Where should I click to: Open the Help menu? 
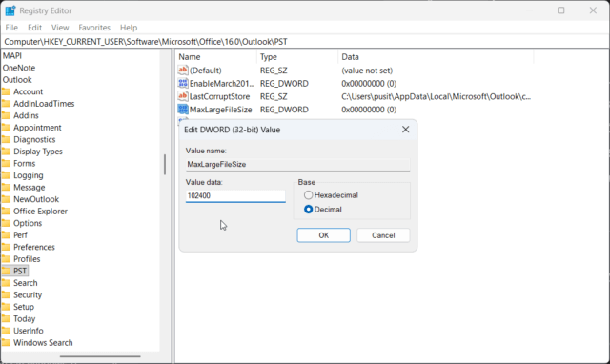129,28
